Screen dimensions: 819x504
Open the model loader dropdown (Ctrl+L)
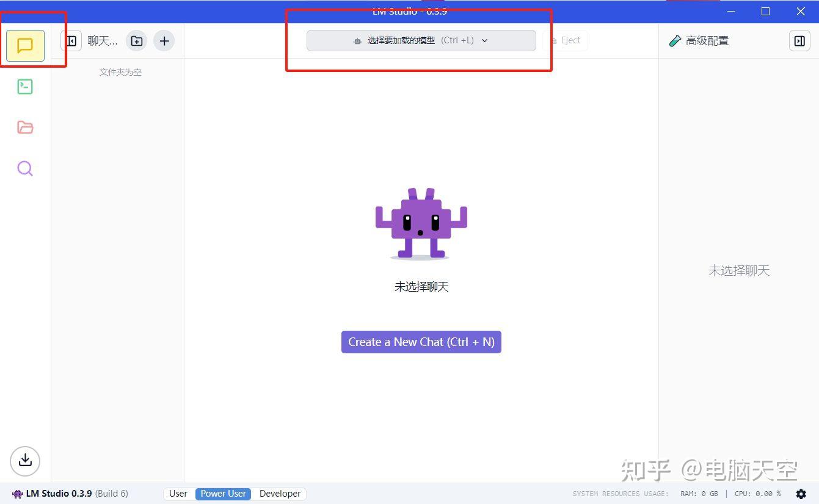(421, 41)
